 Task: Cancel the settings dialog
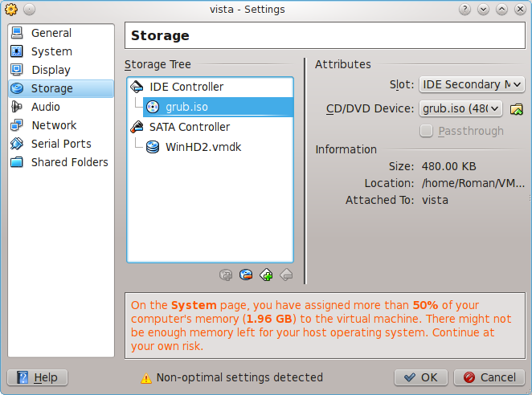point(489,377)
